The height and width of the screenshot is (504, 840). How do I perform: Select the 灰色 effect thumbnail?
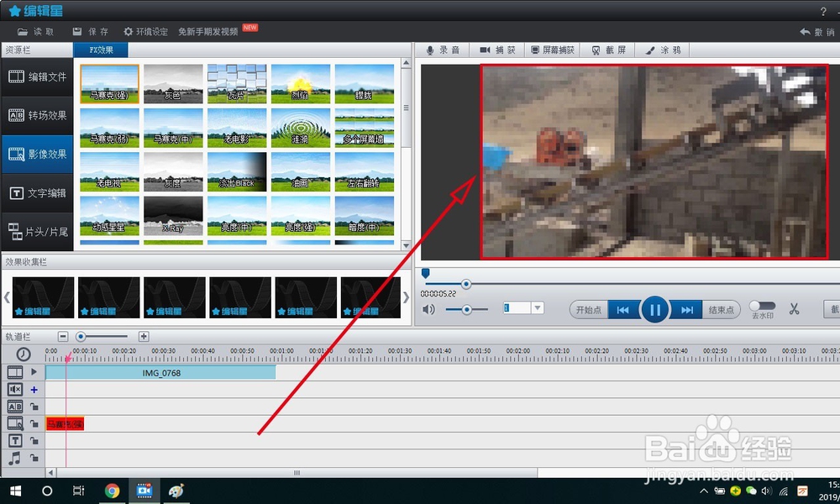coord(173,84)
